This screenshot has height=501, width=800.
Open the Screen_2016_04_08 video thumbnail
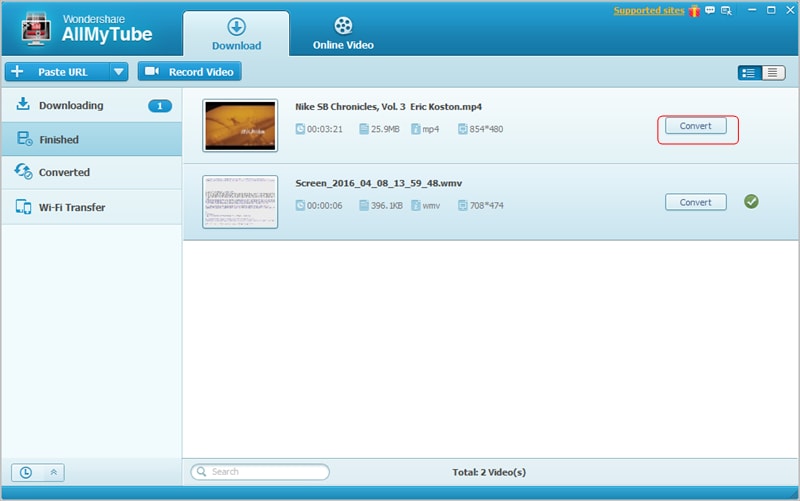click(240, 202)
